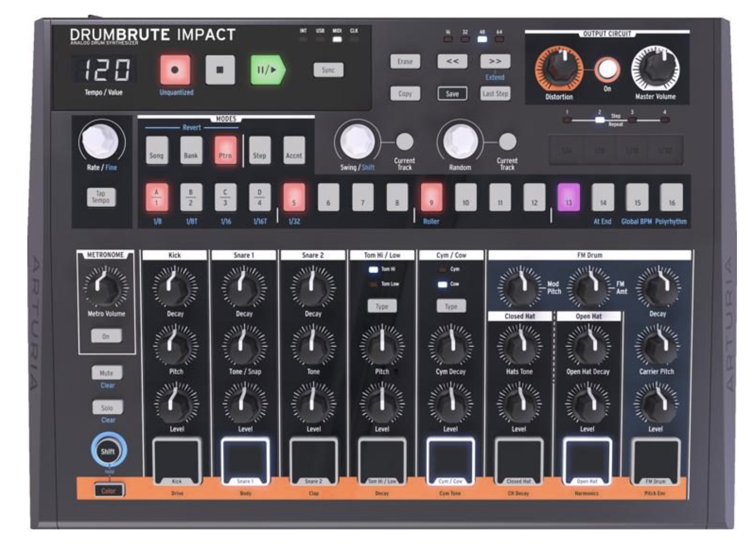Click step button 4 (D)
The width and height of the screenshot is (756, 545).
(x=260, y=197)
